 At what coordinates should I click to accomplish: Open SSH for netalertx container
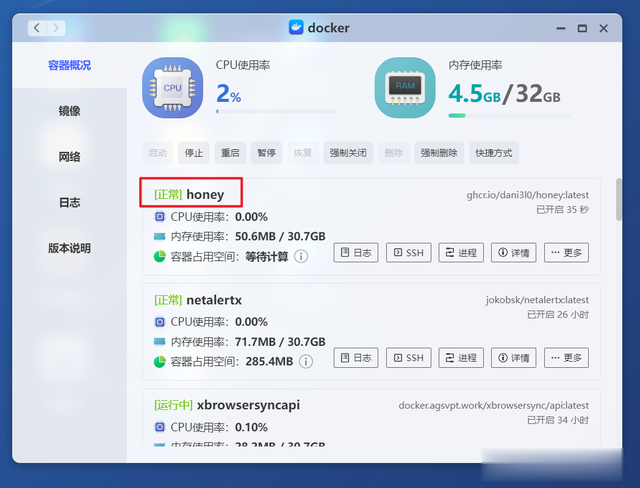[x=409, y=358]
